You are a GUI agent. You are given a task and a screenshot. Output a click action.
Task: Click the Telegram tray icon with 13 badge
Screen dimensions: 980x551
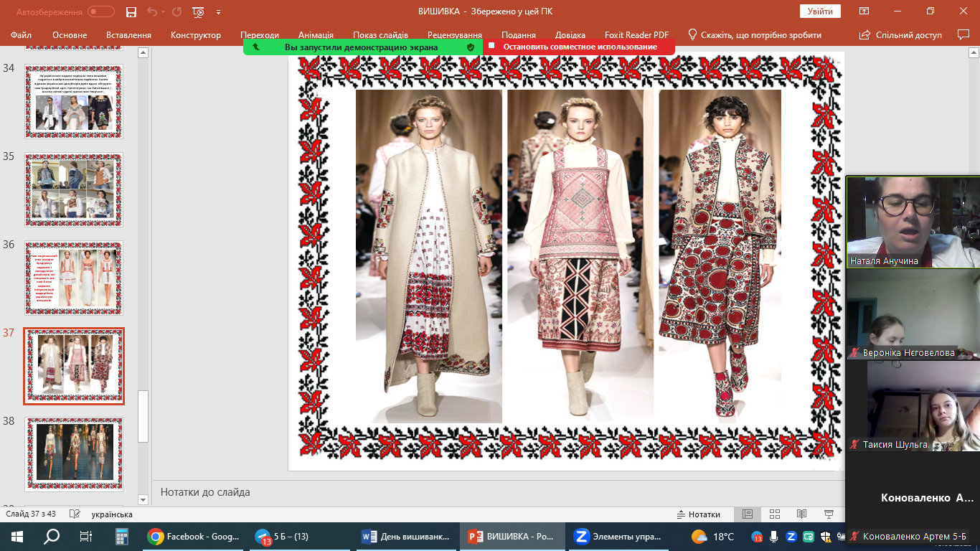pos(757,537)
